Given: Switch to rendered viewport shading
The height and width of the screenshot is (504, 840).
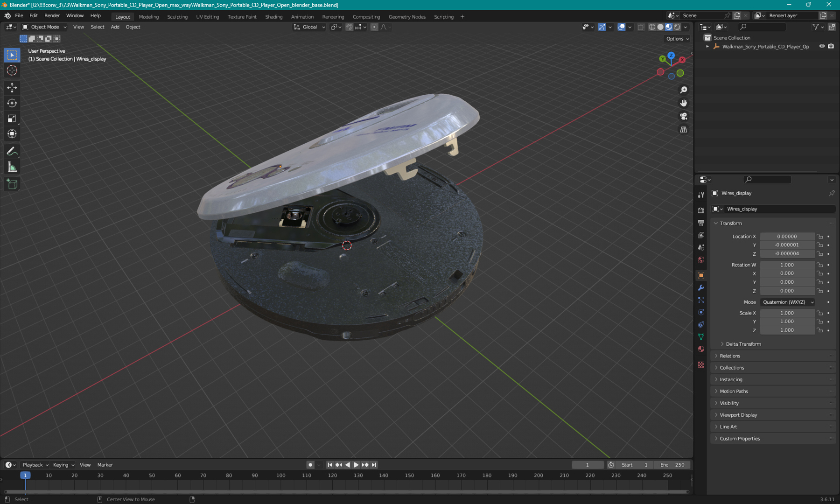Looking at the screenshot, I should [x=677, y=27].
